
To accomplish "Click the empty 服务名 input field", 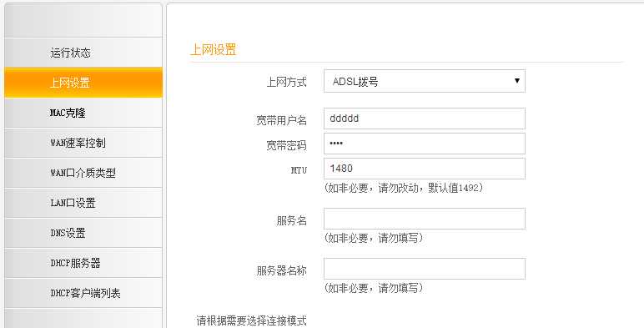I will tap(425, 219).
